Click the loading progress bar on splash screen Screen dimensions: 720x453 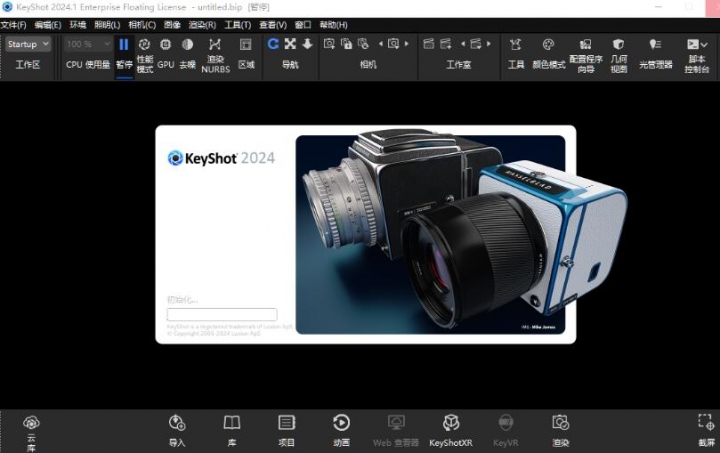point(222,314)
